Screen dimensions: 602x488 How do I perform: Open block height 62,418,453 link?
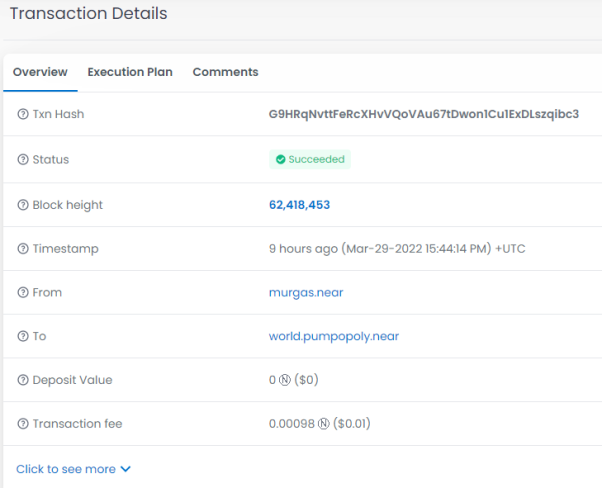[x=299, y=205]
